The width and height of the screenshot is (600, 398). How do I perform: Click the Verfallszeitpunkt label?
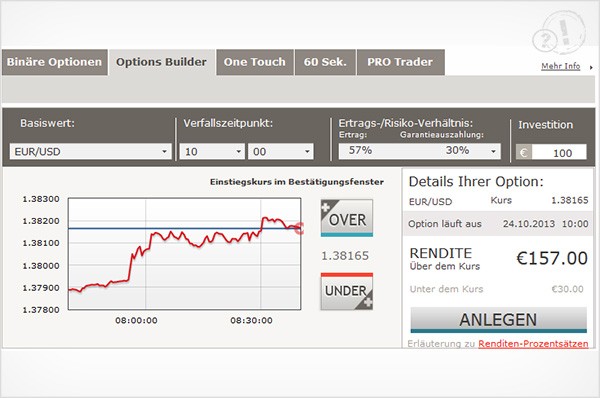[x=228, y=123]
